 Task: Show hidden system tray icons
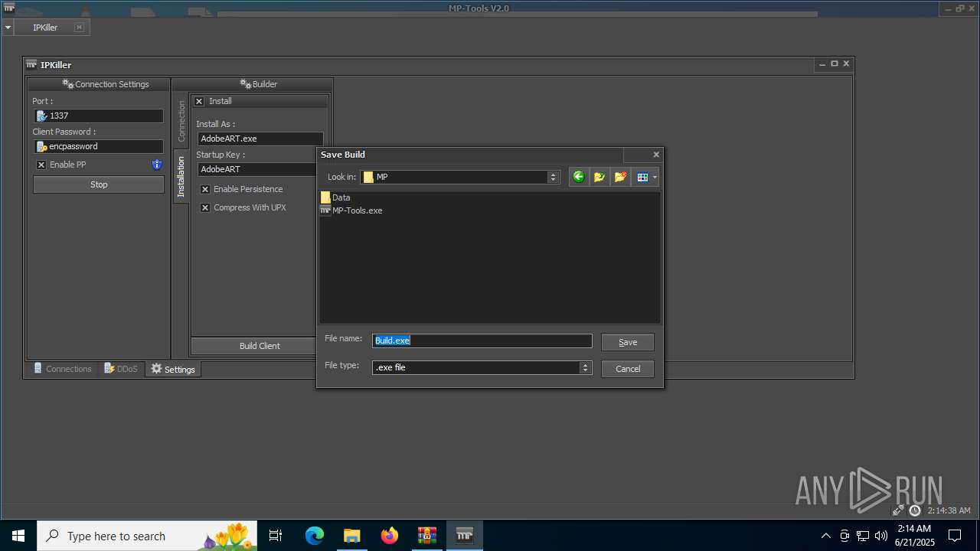[x=825, y=536]
